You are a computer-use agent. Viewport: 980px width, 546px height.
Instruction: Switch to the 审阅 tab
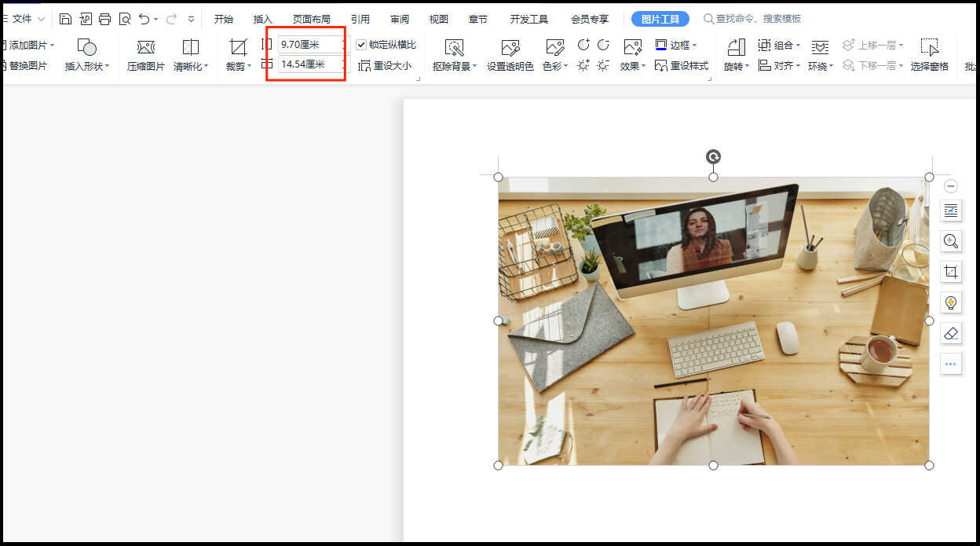click(400, 19)
